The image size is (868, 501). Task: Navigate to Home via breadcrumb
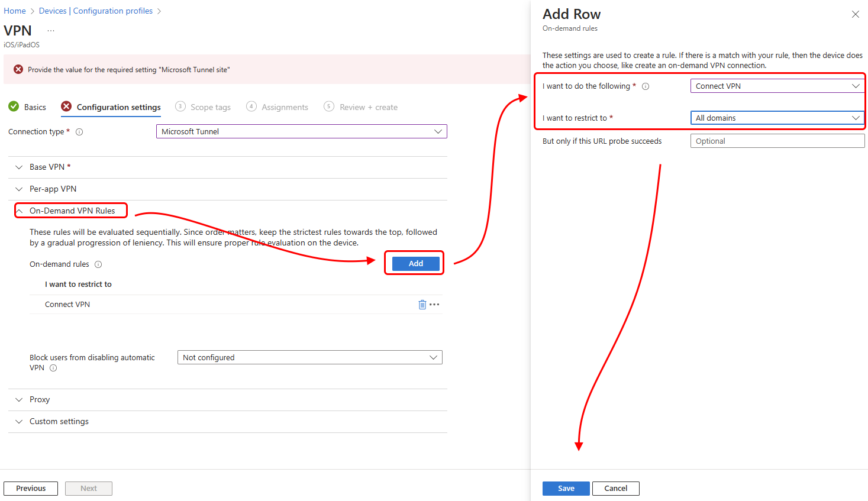click(x=14, y=10)
